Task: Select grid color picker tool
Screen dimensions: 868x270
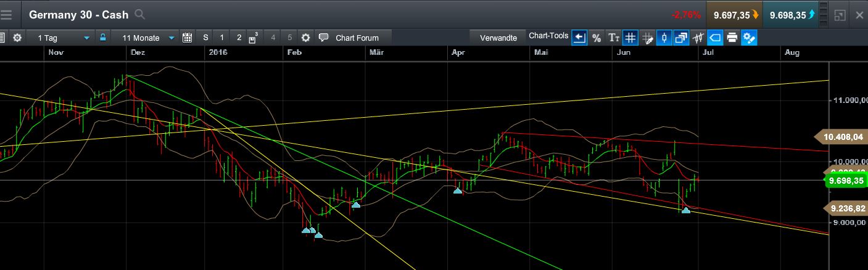Action: click(x=647, y=38)
